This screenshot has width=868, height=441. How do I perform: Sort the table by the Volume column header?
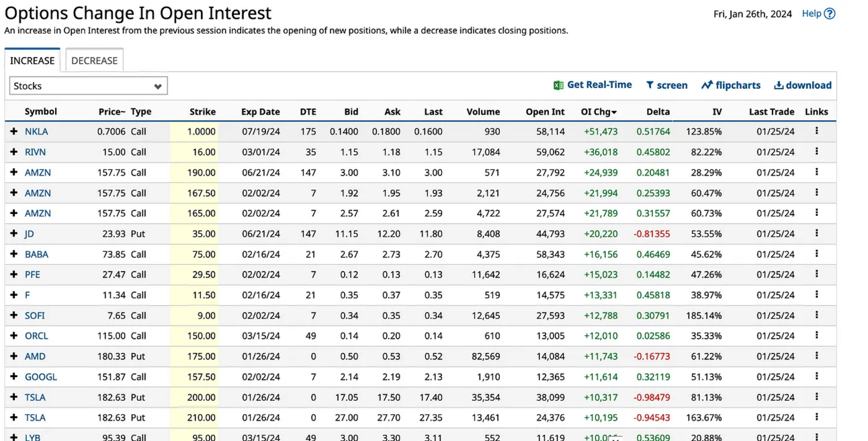(483, 112)
